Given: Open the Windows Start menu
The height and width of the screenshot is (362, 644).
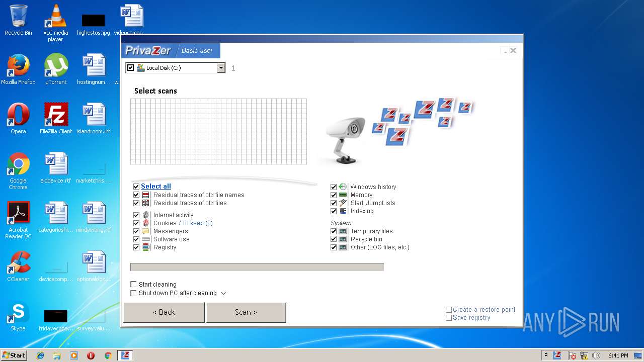Looking at the screenshot, I should 14,355.
